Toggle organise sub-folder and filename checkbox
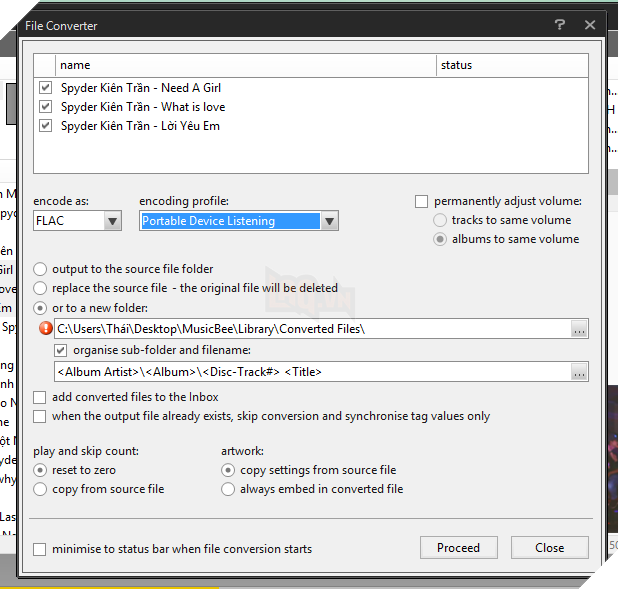The width and height of the screenshot is (619, 589). [61, 350]
